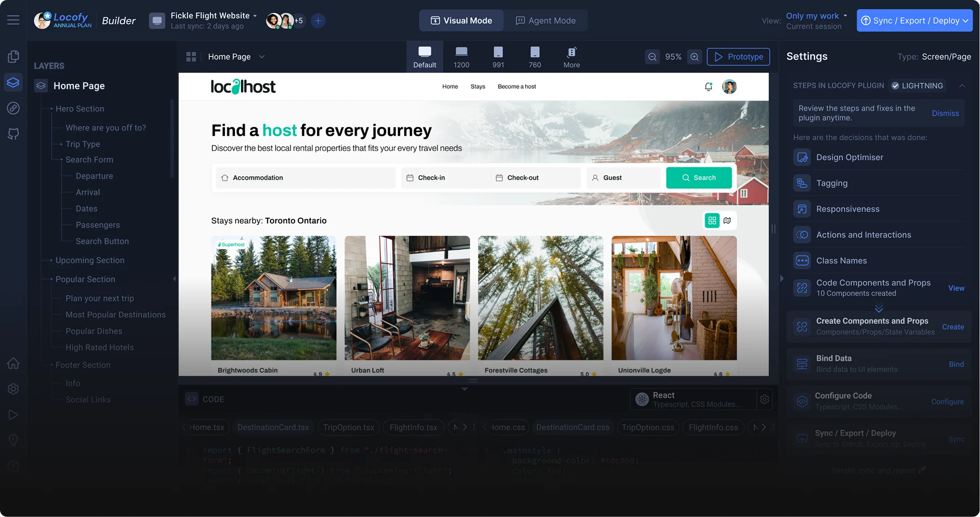Viewport: 980px width, 517px height.
Task: Show more breakpoints via More
Action: (571, 57)
